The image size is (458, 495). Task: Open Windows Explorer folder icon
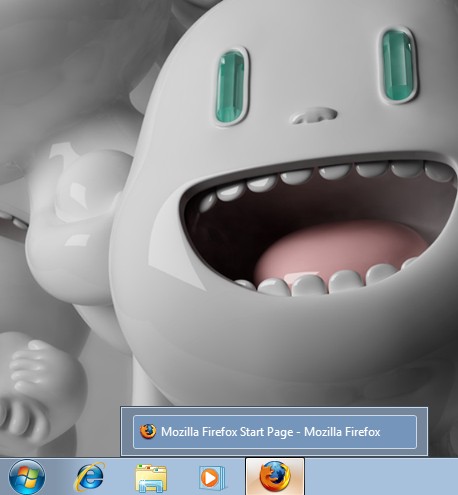pos(151,478)
